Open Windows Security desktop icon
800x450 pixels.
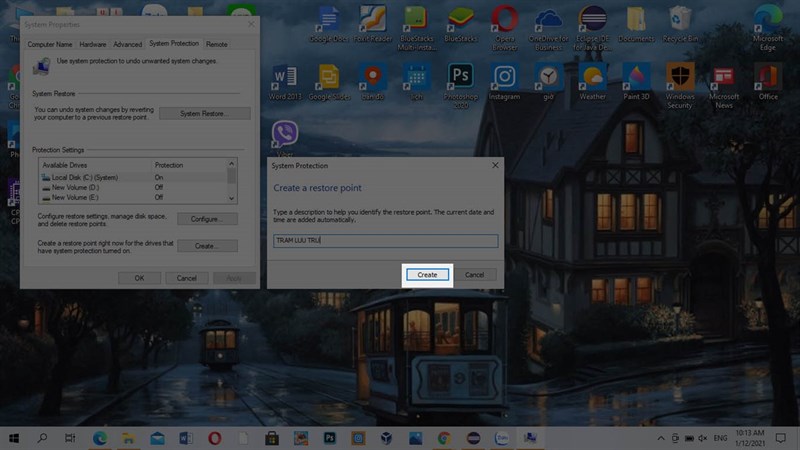[680, 86]
